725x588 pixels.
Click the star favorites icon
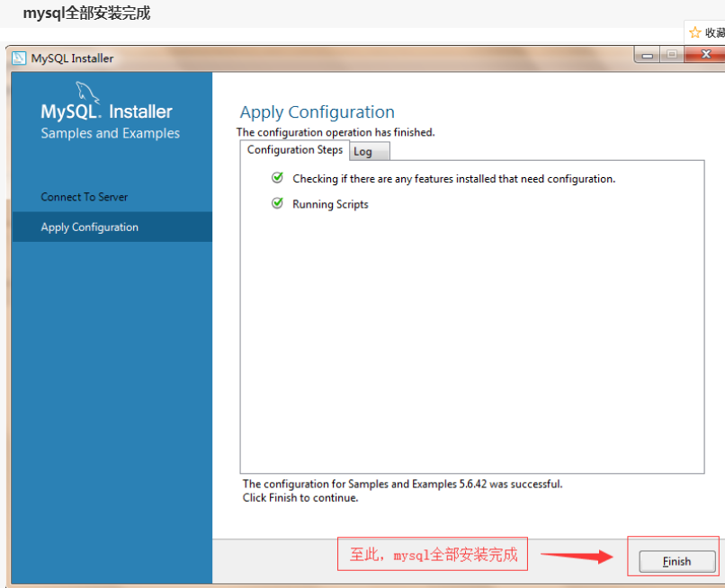point(695,32)
